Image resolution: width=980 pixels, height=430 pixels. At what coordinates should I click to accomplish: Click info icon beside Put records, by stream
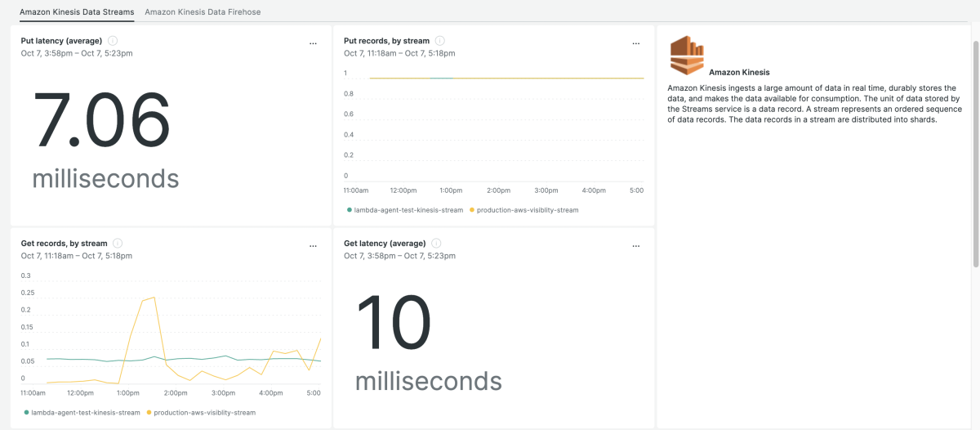(x=439, y=41)
